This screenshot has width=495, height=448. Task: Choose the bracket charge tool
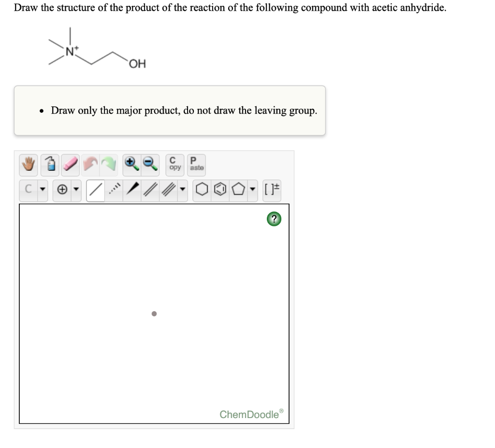pos(271,190)
